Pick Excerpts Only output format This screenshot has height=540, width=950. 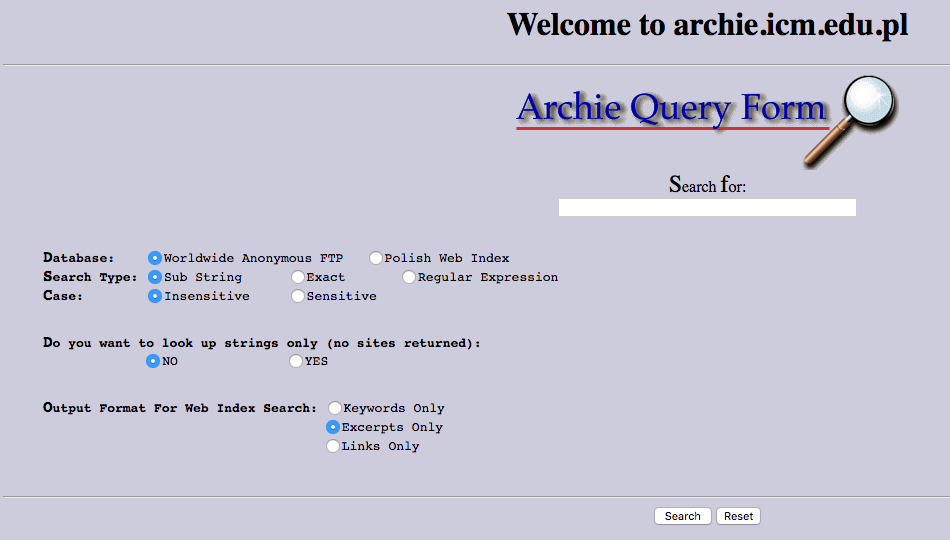[333, 427]
